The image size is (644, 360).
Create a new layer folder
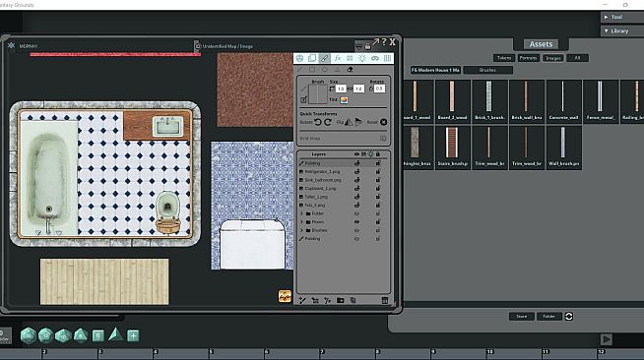click(x=340, y=301)
